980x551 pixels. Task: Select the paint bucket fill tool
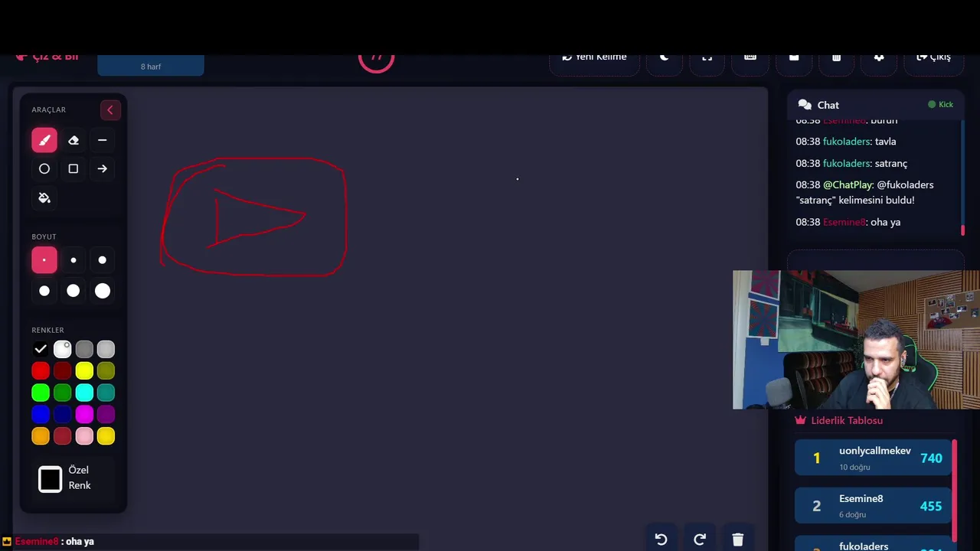[44, 198]
